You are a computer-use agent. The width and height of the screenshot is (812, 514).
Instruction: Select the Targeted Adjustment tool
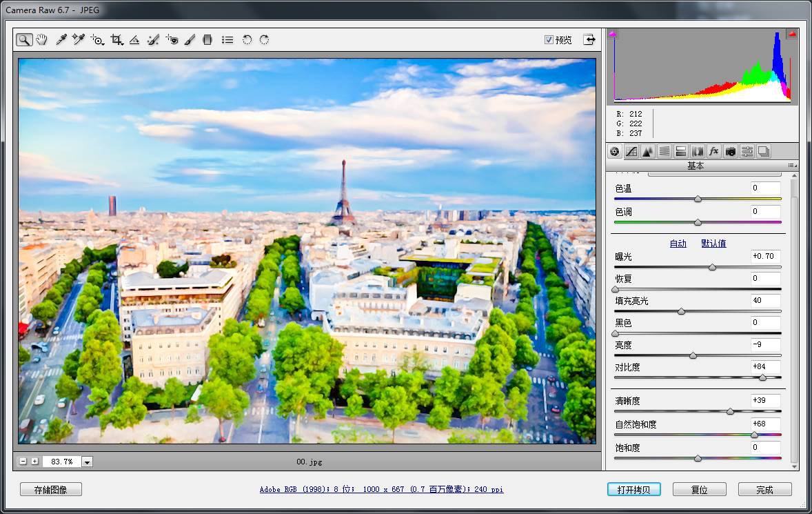pos(97,40)
